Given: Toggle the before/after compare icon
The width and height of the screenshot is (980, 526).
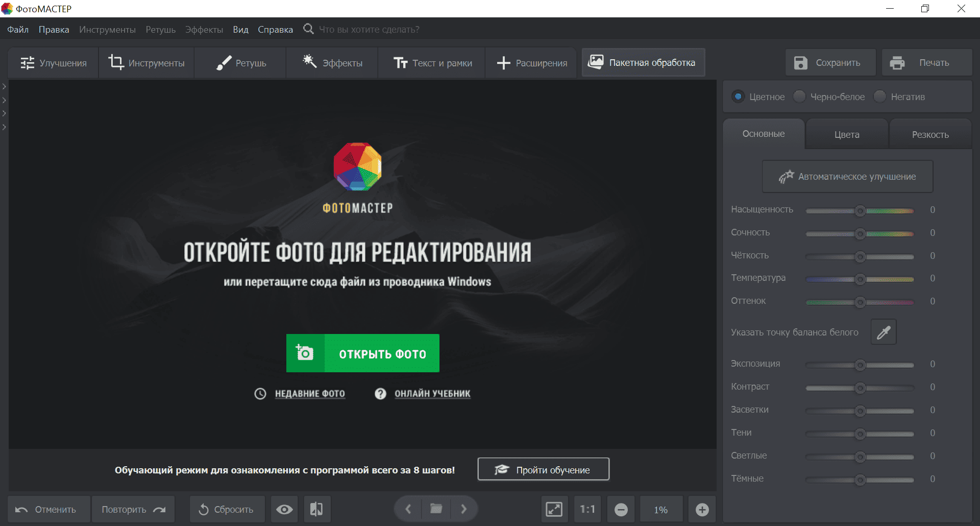Looking at the screenshot, I should pyautogui.click(x=316, y=509).
